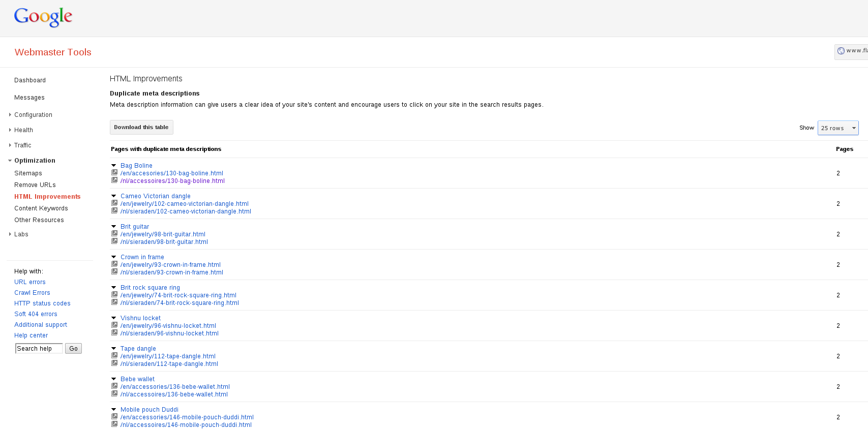The width and height of the screenshot is (868, 430).
Task: Open /en/accessories/136-bebe-wallet.html link
Action: (x=175, y=387)
